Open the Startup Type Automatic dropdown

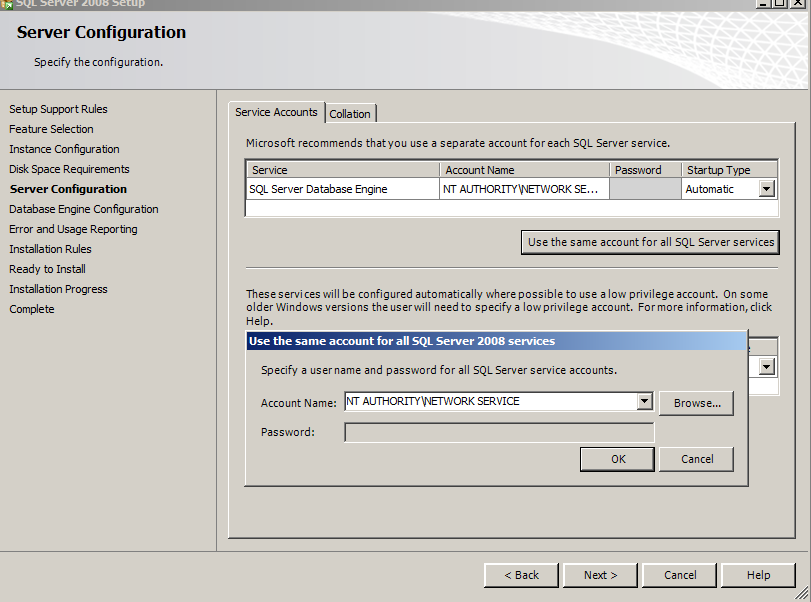[766, 189]
